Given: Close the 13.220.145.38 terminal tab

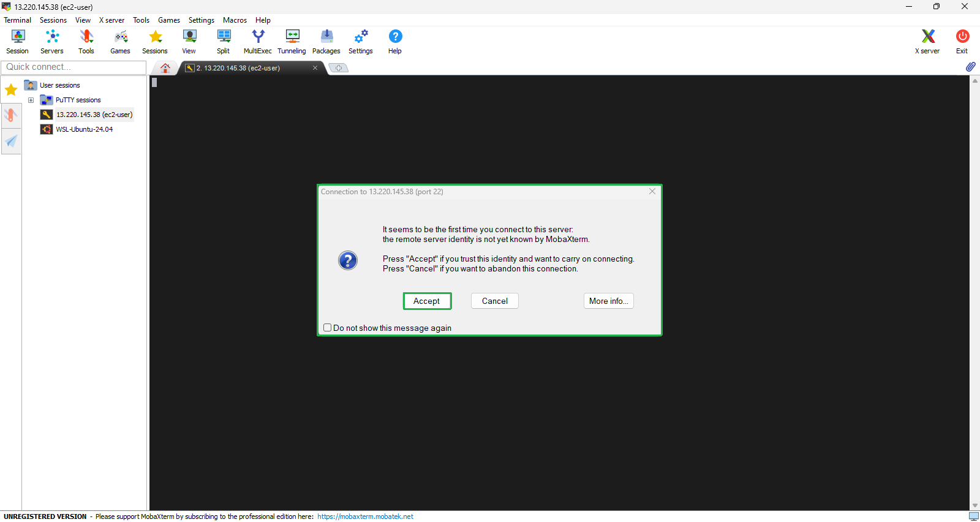Looking at the screenshot, I should 315,68.
